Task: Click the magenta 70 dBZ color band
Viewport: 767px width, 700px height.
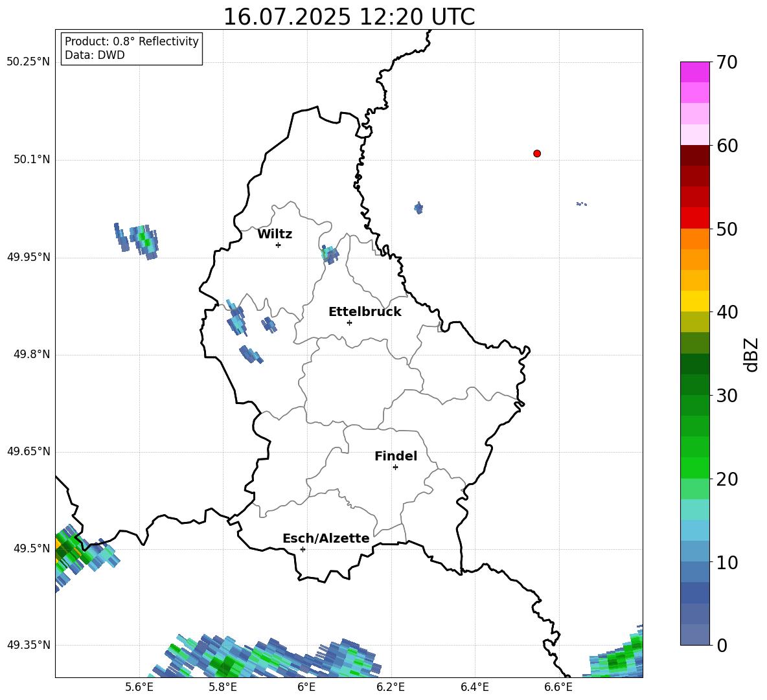Action: pyautogui.click(x=694, y=72)
